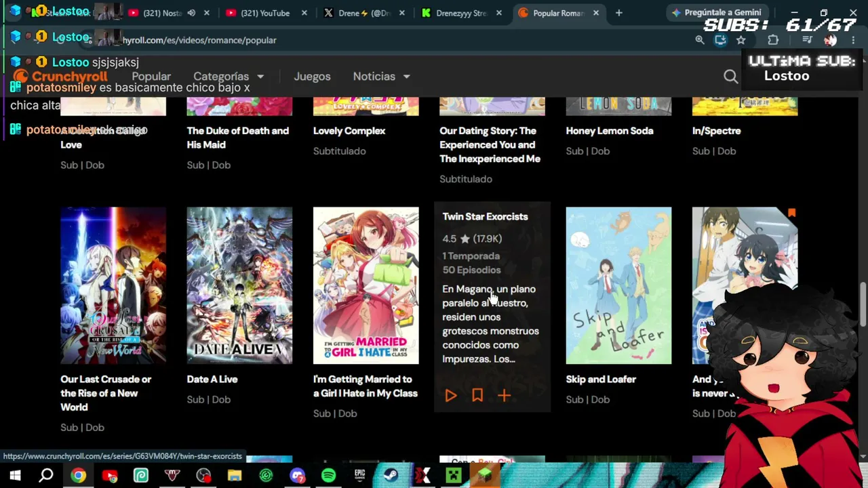Image resolution: width=868 pixels, height=488 pixels.
Task: Open the Windows Start menu
Action: coord(15,476)
